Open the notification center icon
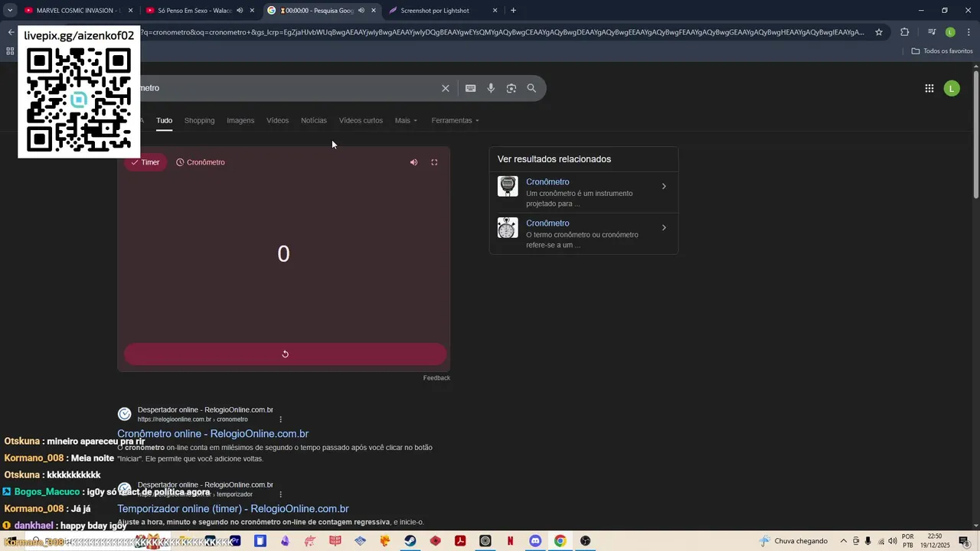This screenshot has width=980, height=551. point(964,541)
